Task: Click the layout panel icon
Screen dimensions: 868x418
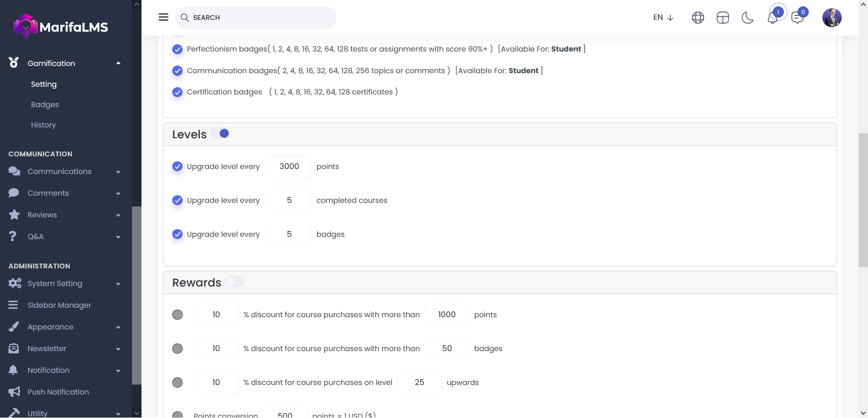Action: tap(722, 18)
